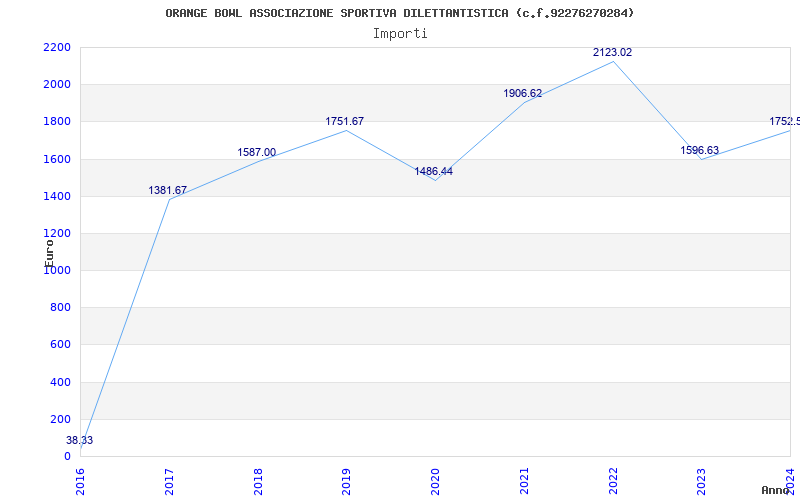Click the 2016 x-axis year label
The width and height of the screenshot is (800, 500).
coord(81,482)
